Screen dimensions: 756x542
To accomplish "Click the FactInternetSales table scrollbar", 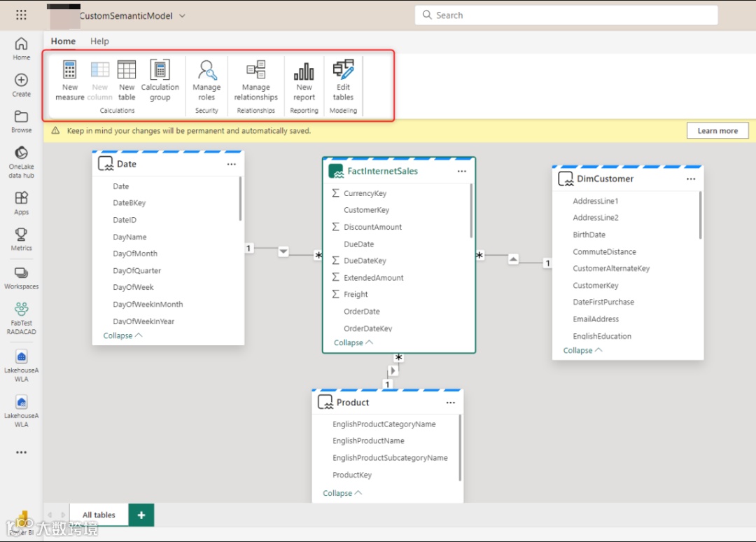I will coord(470,211).
